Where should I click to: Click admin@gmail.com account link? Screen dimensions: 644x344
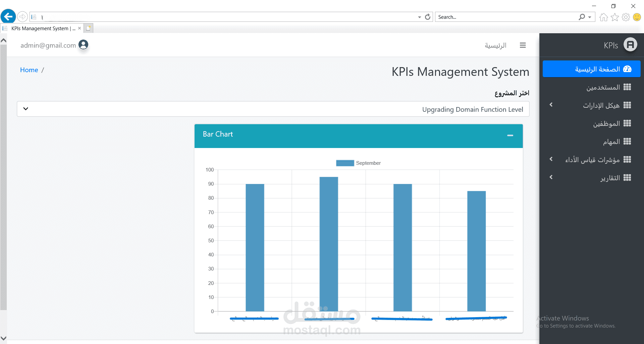[48, 45]
